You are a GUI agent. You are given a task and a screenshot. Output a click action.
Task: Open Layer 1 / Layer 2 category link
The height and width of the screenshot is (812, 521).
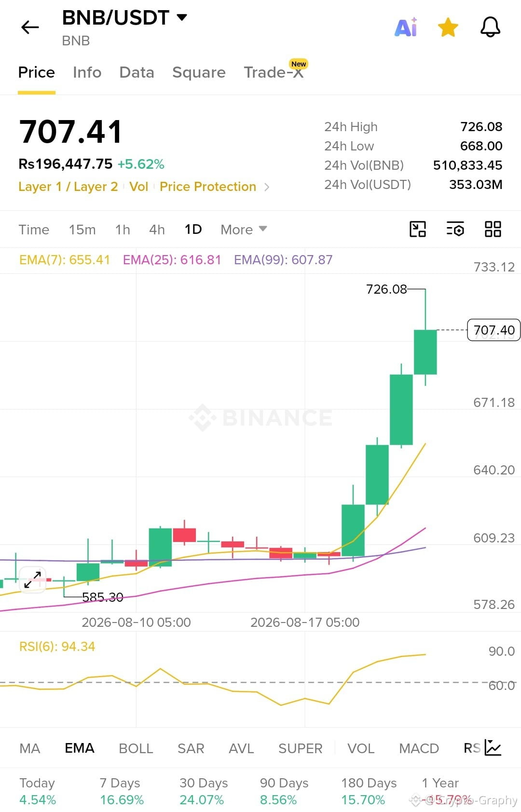[68, 187]
